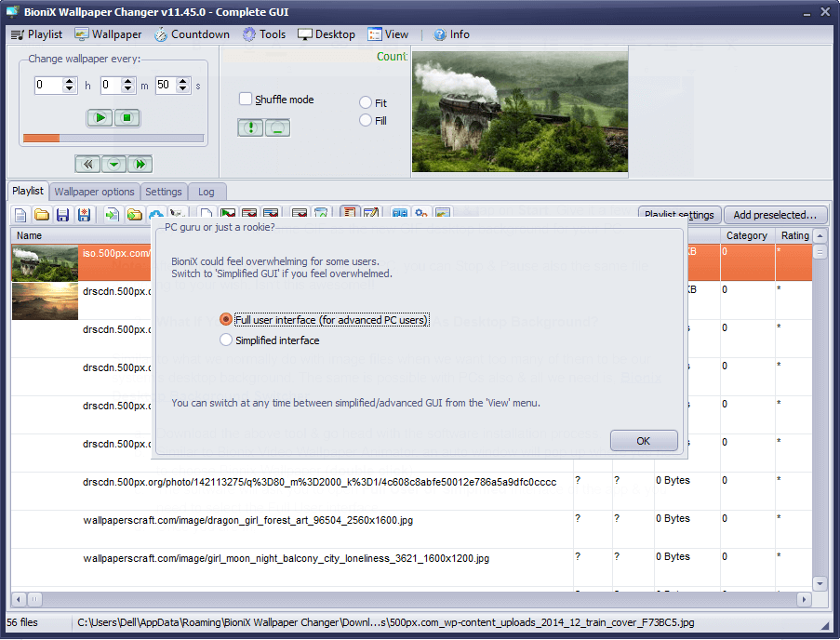Select the Fit wallpaper radio button
840x640 pixels.
pos(366,103)
